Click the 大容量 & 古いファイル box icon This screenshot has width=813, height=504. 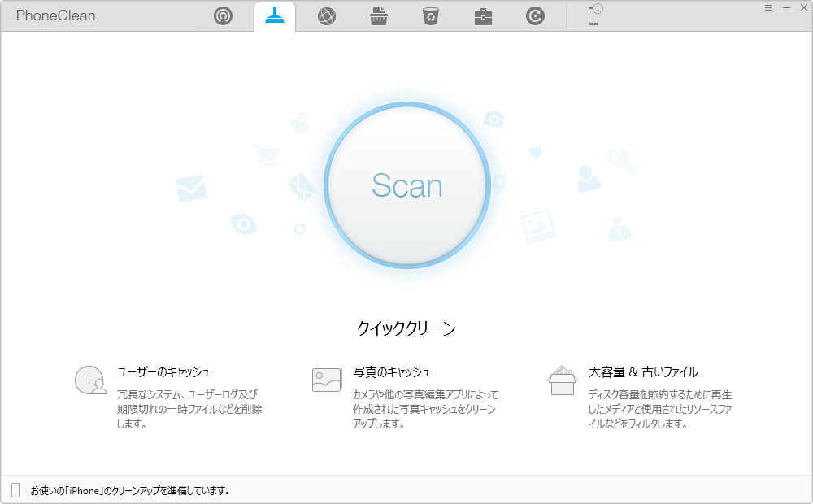point(562,380)
